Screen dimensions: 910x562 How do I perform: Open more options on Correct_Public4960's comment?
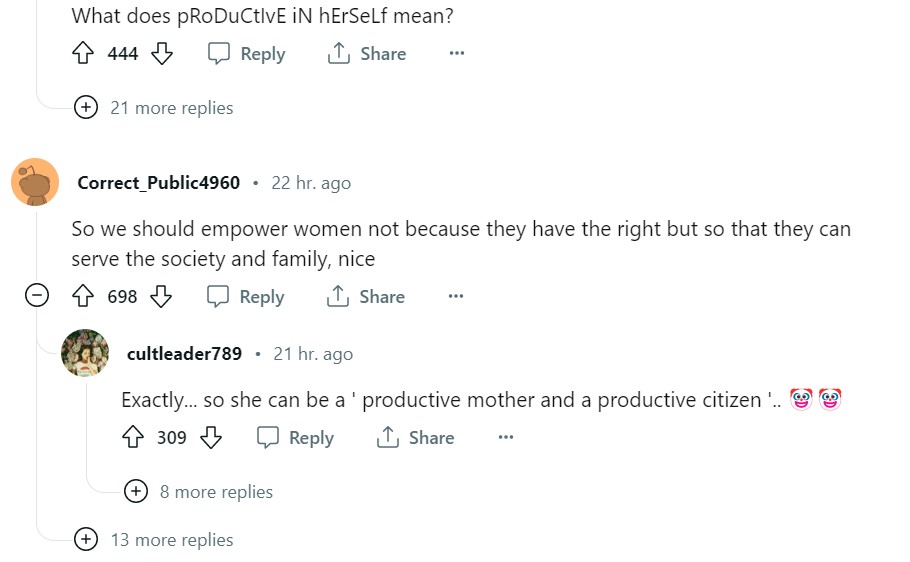point(456,297)
